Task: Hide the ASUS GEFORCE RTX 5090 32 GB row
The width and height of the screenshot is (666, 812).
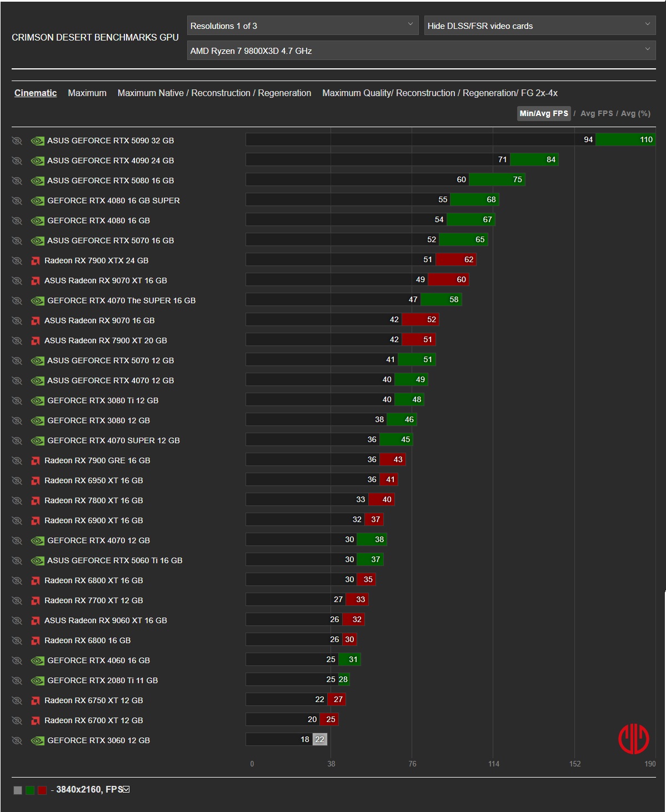Action: pos(17,141)
